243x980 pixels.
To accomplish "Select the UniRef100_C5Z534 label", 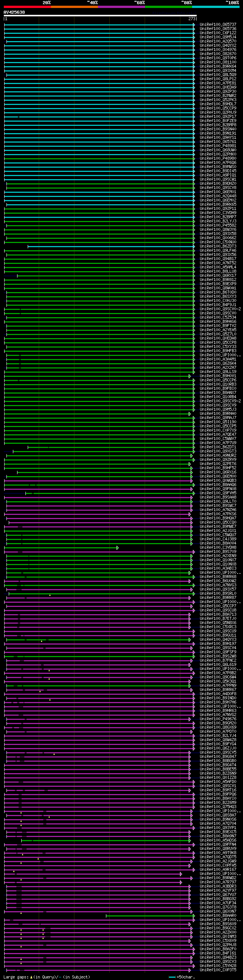I will tap(218, 318).
